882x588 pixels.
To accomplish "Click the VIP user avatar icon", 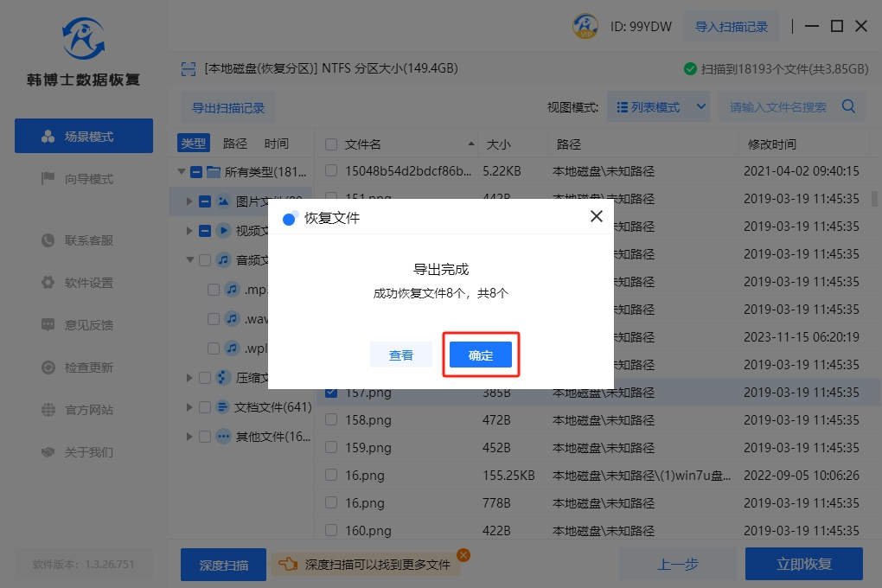I will (x=586, y=26).
